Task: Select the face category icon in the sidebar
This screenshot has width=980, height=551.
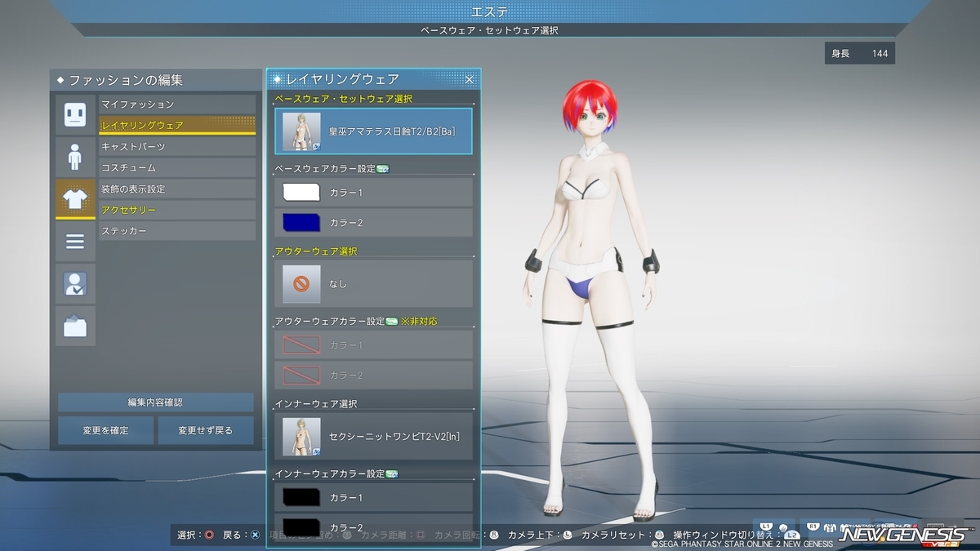Action: click(x=76, y=114)
